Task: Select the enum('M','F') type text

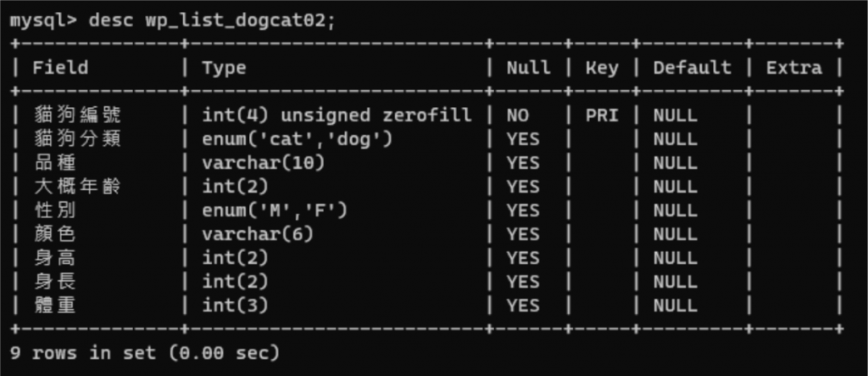Action: [275, 210]
